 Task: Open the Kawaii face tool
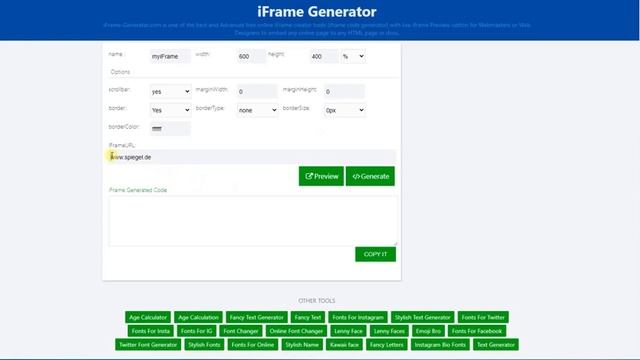tap(344, 345)
